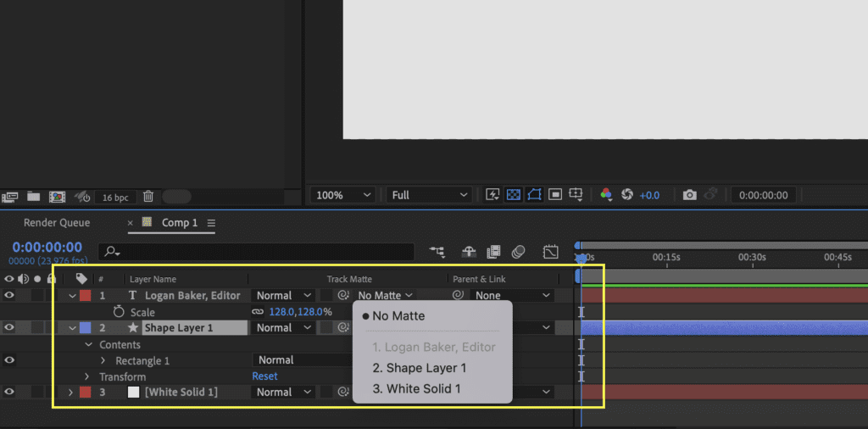
Task: Create a new composition from Project panel
Action: point(57,196)
